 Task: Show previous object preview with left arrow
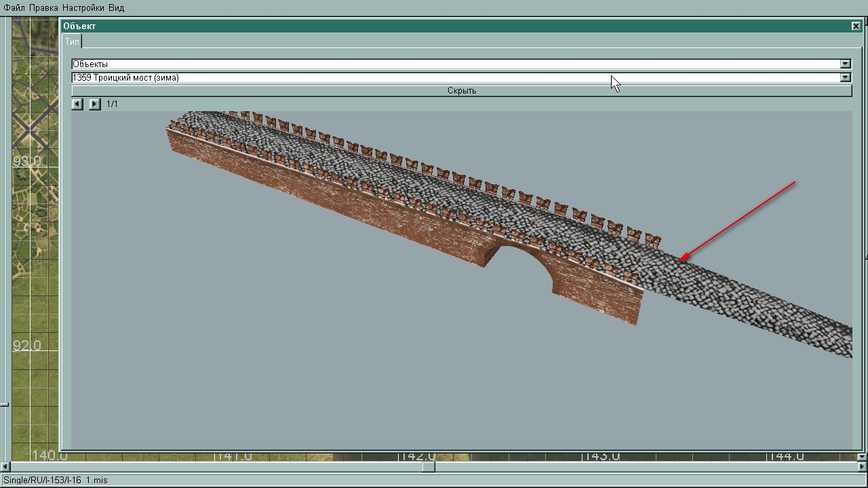(77, 104)
